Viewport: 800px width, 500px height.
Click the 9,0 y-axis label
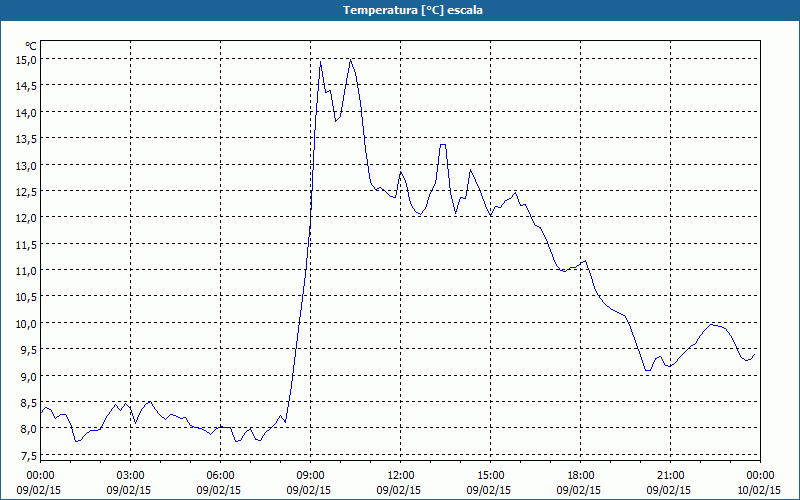tap(28, 377)
